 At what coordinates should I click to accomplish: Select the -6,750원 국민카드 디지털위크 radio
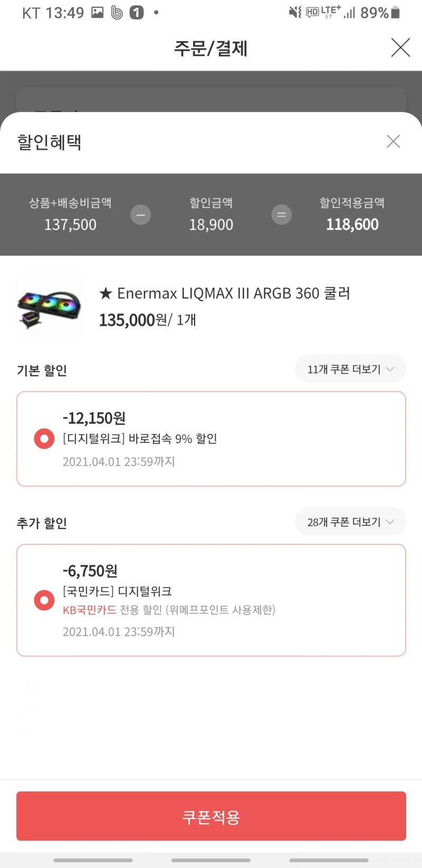click(x=44, y=600)
